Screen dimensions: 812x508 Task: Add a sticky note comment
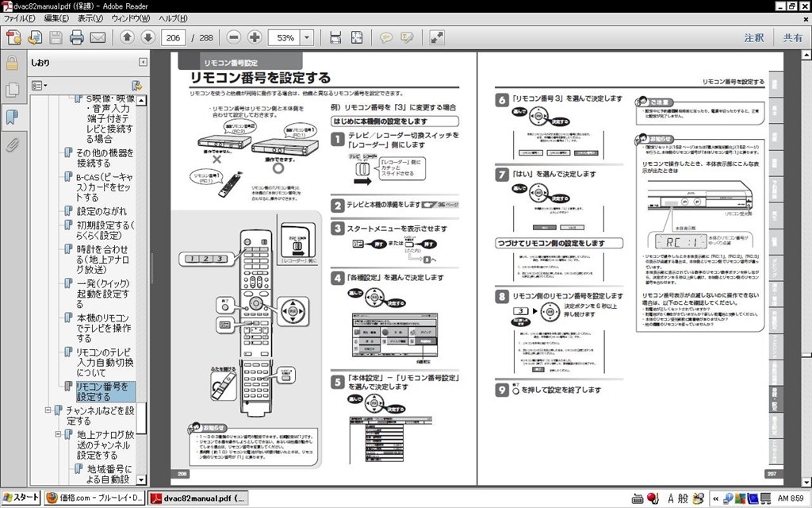pyautogui.click(x=386, y=37)
